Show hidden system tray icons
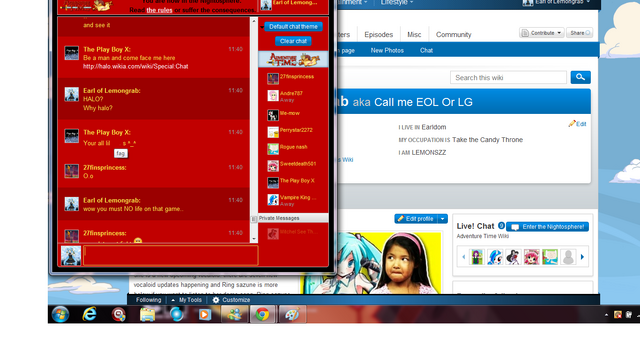Viewport: 640px width, 360px height. coord(606,315)
